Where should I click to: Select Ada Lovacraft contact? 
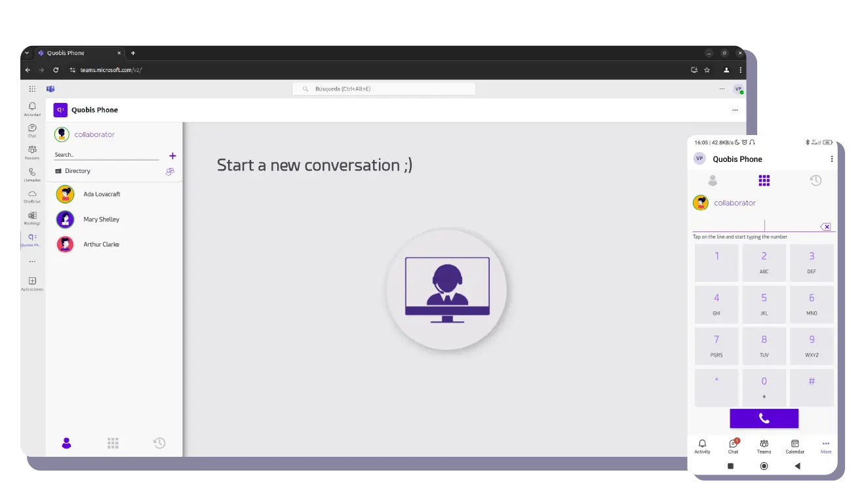point(102,195)
